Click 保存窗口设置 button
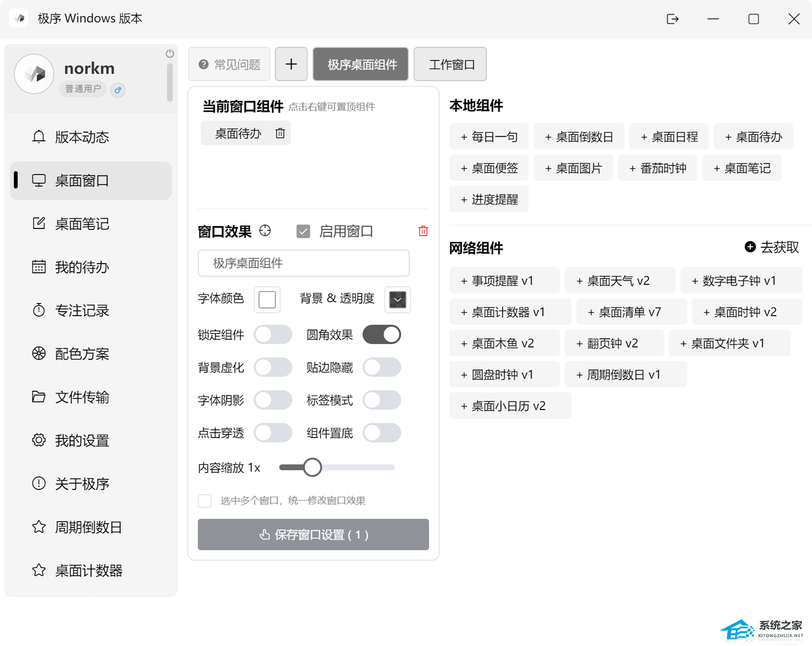Screen dimensions: 812x646 [313, 534]
